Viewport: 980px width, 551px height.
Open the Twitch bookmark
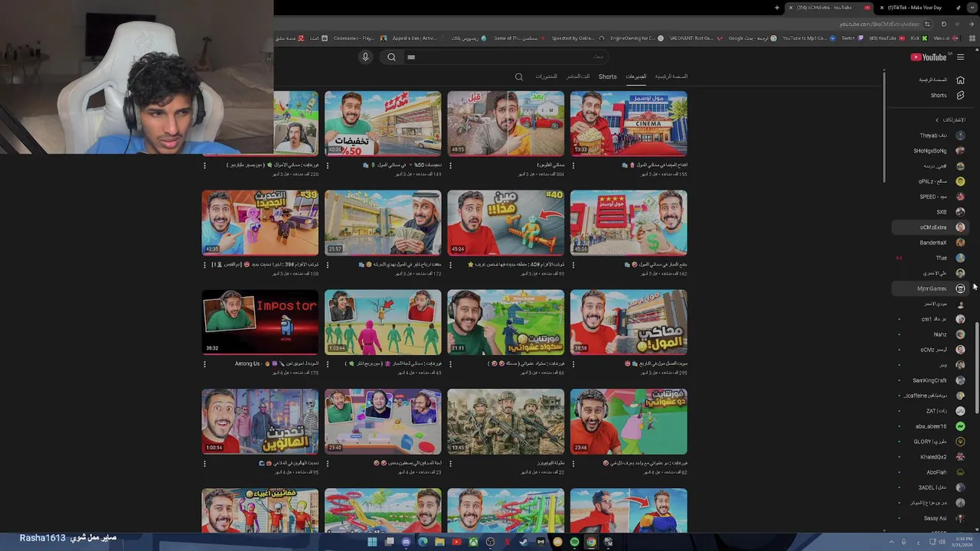coord(853,38)
